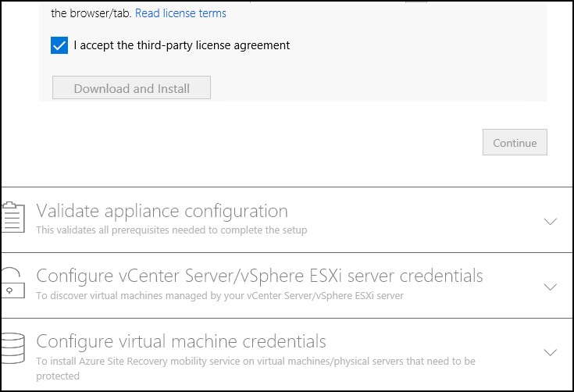Screen dimensions: 574x392
Task: Click the checkmark inside the blue checkbox
Action: 59,46
